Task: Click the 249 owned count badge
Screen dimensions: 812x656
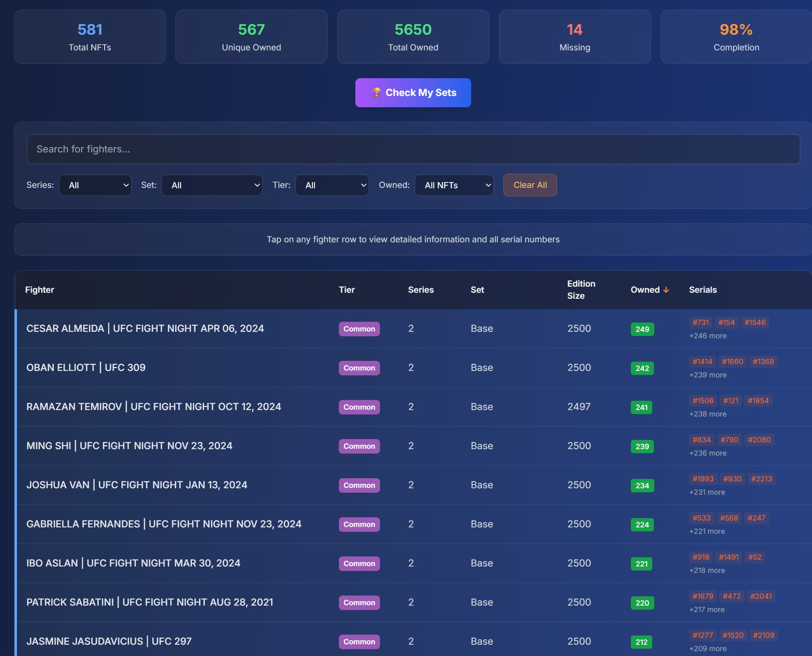Action: [642, 329]
